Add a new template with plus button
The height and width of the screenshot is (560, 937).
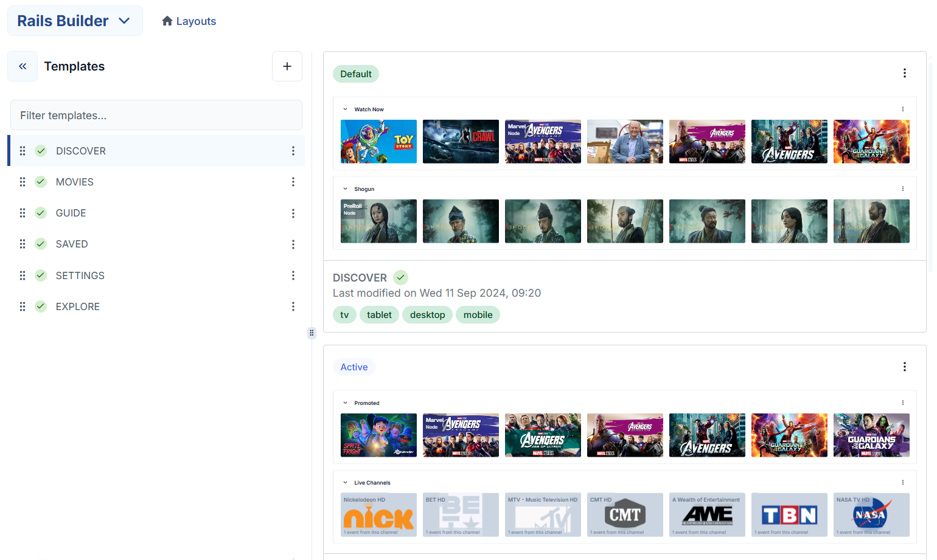click(287, 66)
